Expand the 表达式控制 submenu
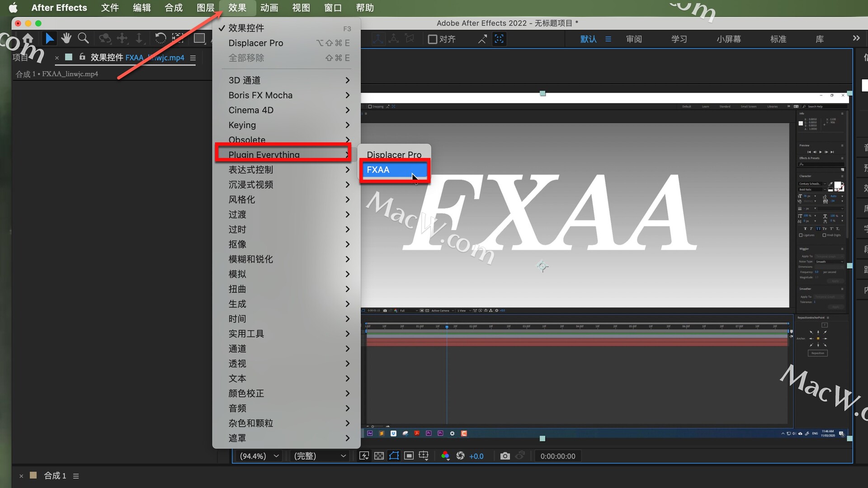 click(286, 169)
